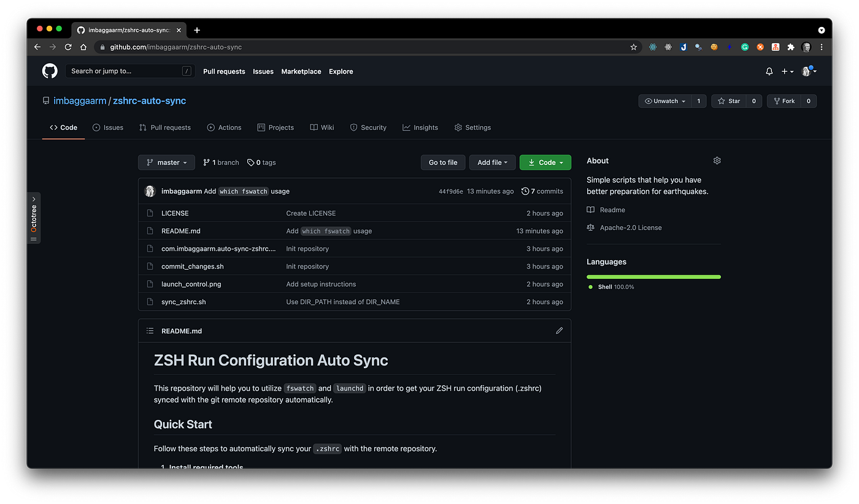
Task: Open the Marketplace menu item
Action: coord(301,71)
